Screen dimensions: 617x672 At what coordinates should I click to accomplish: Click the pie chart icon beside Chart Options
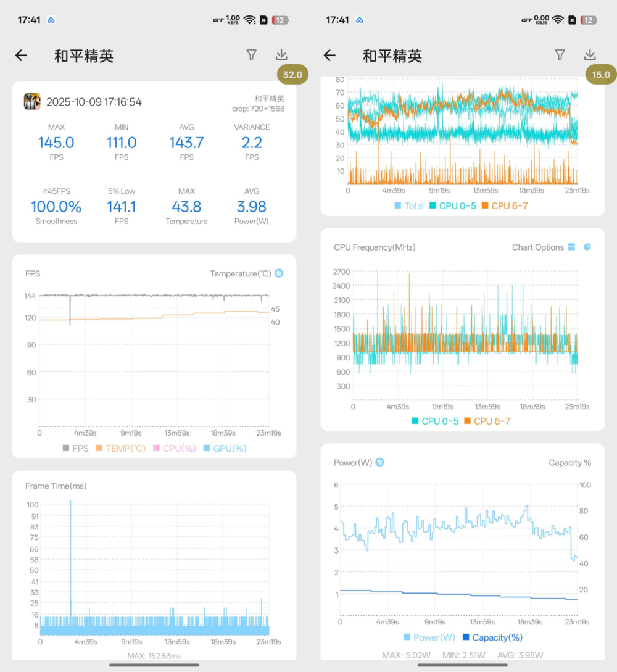coord(587,247)
